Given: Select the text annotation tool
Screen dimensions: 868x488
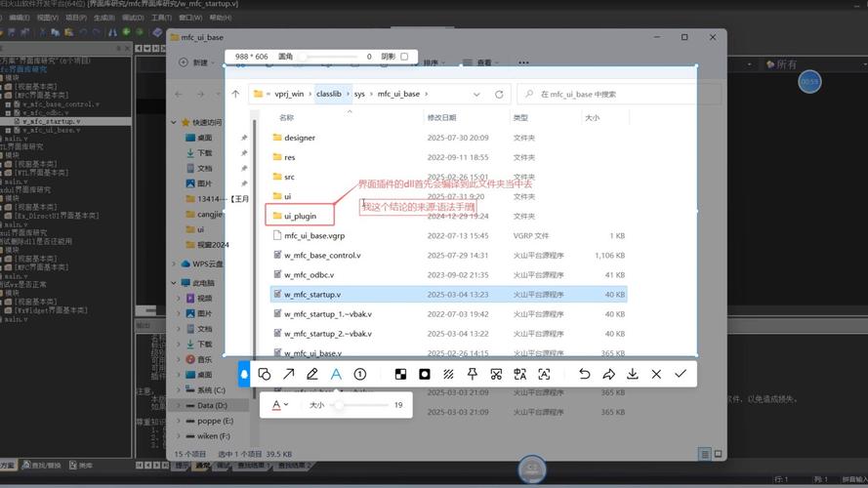Looking at the screenshot, I should (x=336, y=375).
